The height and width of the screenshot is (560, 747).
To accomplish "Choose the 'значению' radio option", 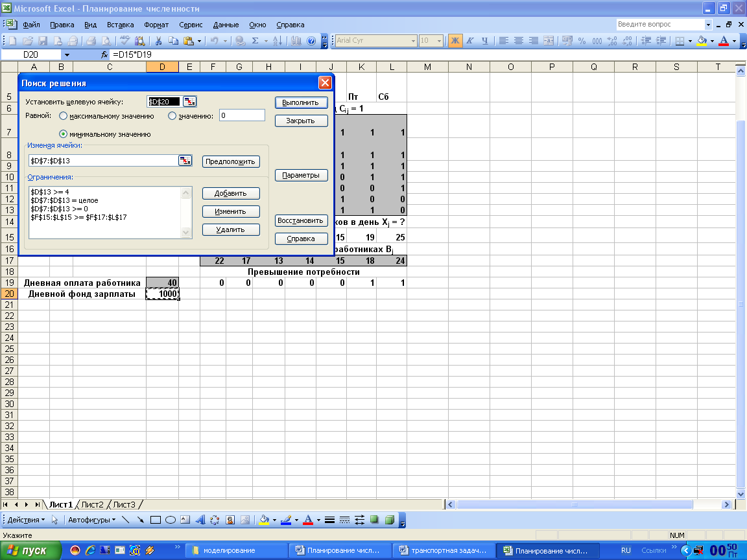I will pos(172,116).
